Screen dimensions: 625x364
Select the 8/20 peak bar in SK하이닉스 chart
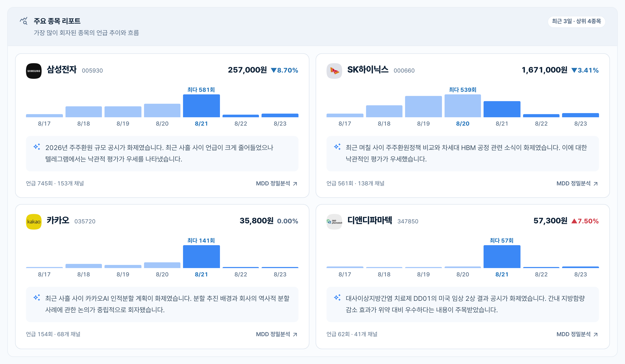[463, 106]
